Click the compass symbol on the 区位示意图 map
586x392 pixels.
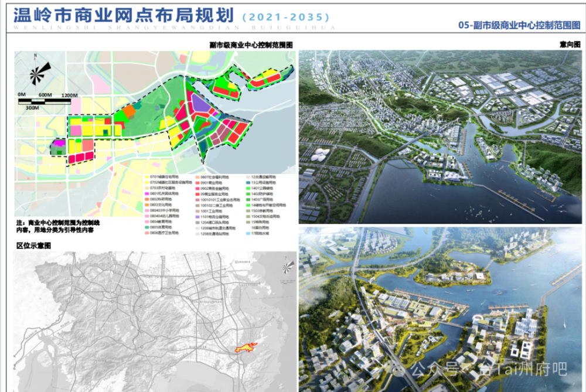287,267
